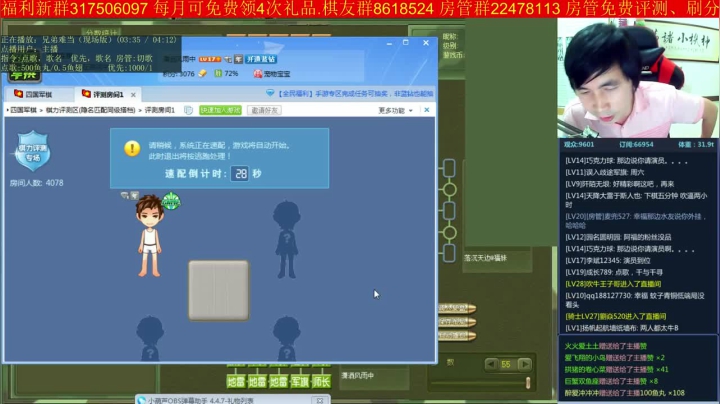This screenshot has width=720, height=404.
Task: Click the gray game table in the center
Action: pos(219,290)
